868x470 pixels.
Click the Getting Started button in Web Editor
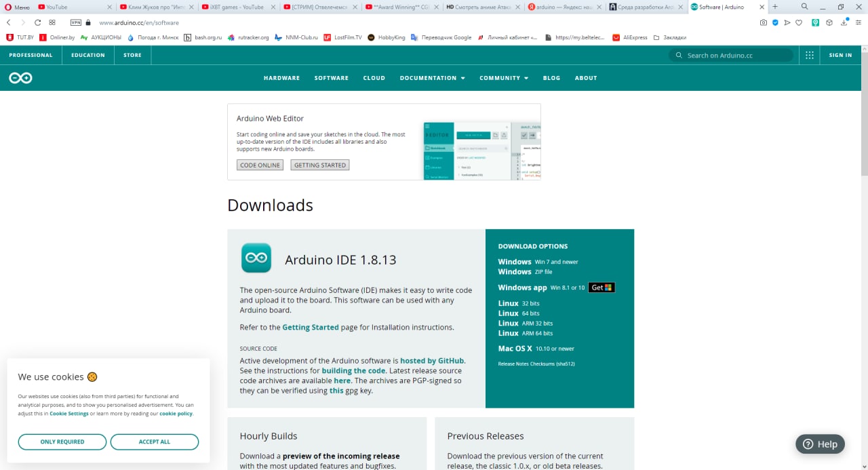[x=320, y=165]
